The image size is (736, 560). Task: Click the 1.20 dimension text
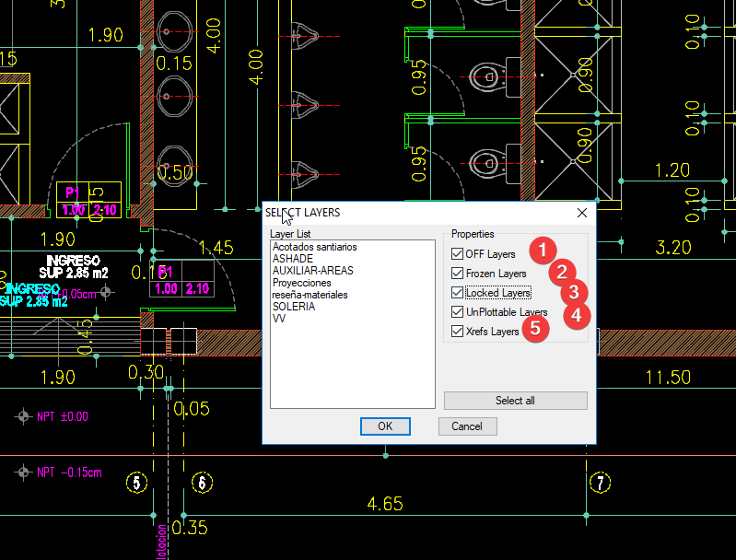672,169
